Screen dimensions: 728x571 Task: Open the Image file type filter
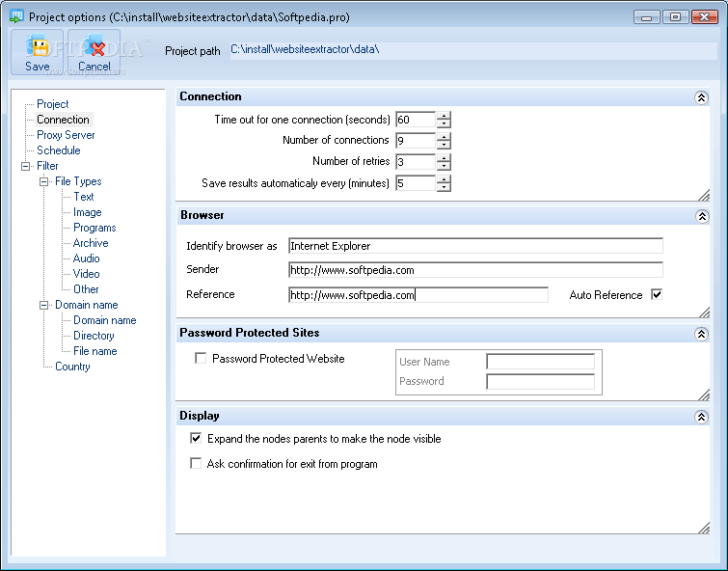click(x=88, y=212)
